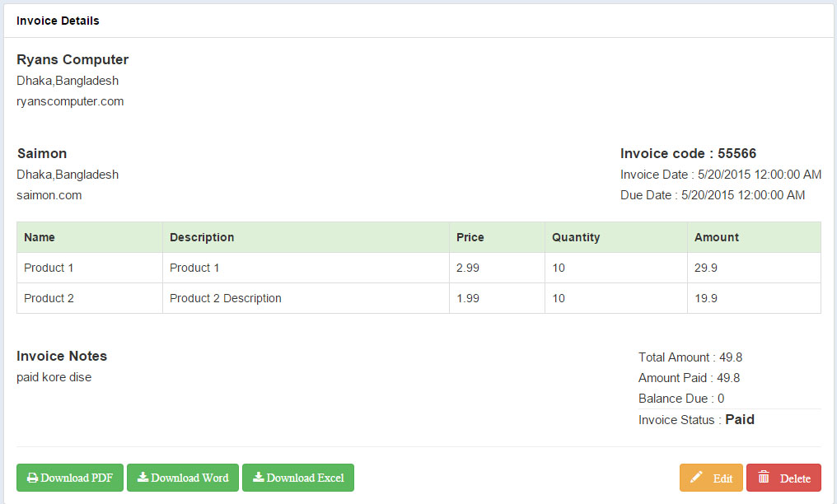Click the Invoice Details panel heading

[58, 21]
